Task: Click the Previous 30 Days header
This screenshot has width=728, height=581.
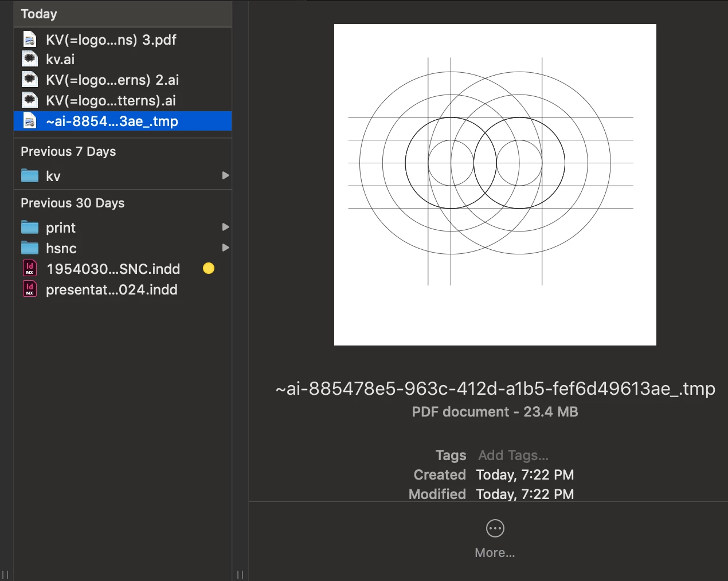Action: [x=73, y=203]
